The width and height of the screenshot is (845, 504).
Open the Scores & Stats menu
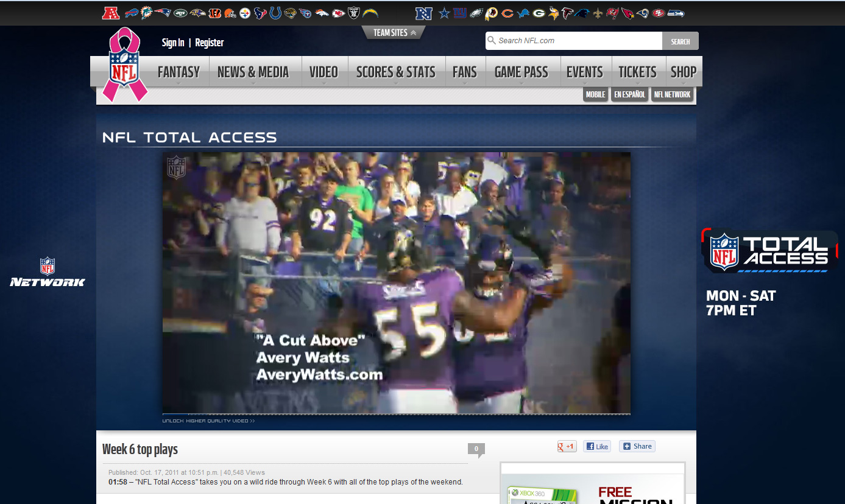(396, 72)
